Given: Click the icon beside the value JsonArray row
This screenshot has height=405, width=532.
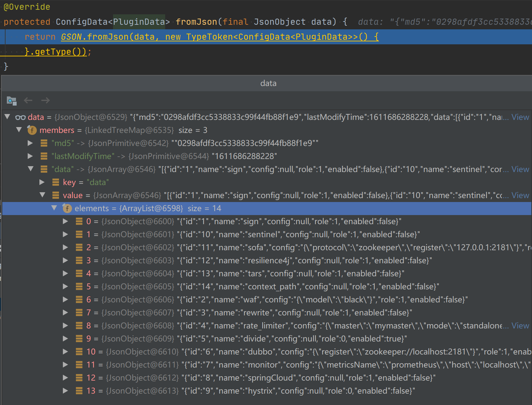Looking at the screenshot, I should click(56, 195).
